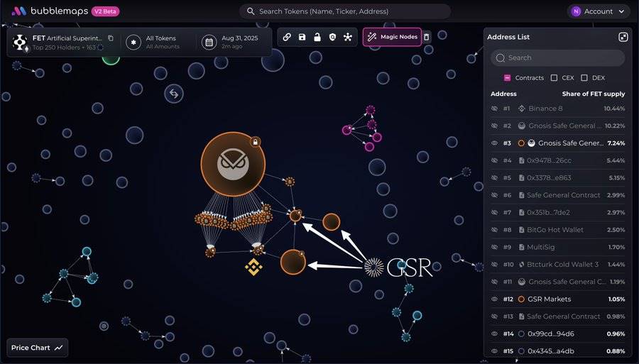Click the copy link icon in toolbar
This screenshot has height=364, width=639.
point(287,37)
